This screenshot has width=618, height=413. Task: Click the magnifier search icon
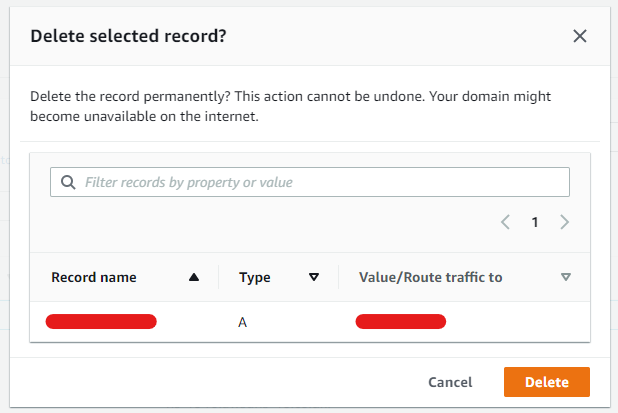click(68, 182)
